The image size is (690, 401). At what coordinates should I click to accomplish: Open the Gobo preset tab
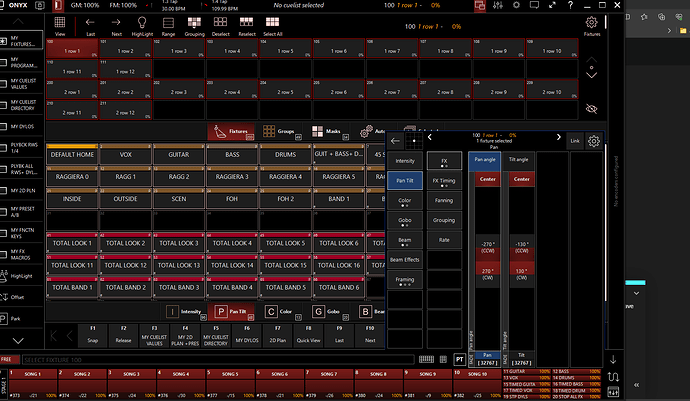pos(330,312)
